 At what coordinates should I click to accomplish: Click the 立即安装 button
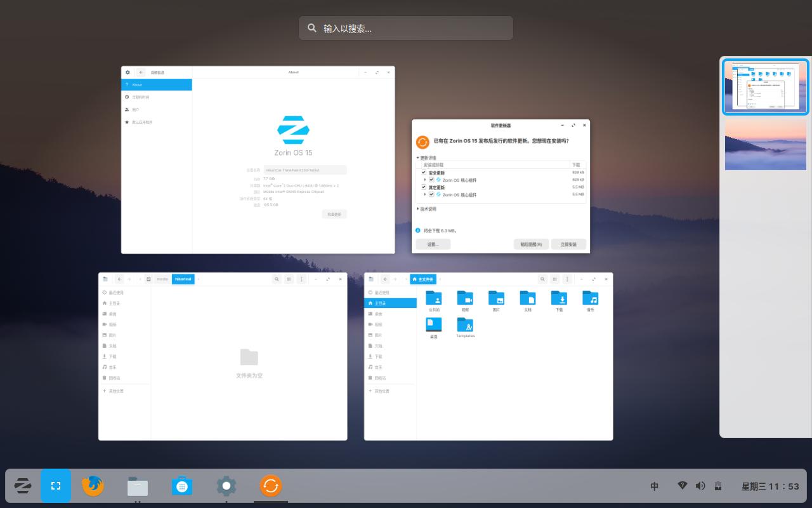point(568,244)
